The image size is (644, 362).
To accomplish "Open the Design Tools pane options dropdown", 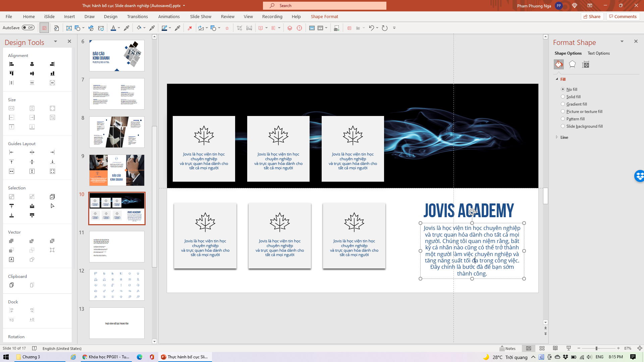I will [55, 42].
